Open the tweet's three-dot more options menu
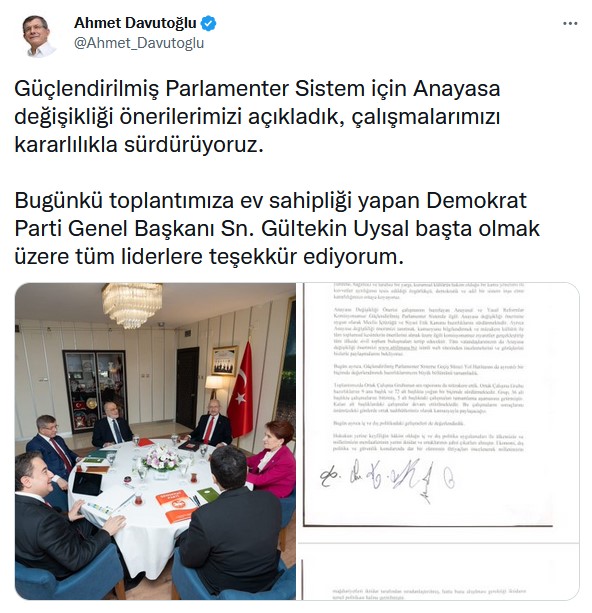This screenshot has height=613, width=592. pyautogui.click(x=570, y=24)
